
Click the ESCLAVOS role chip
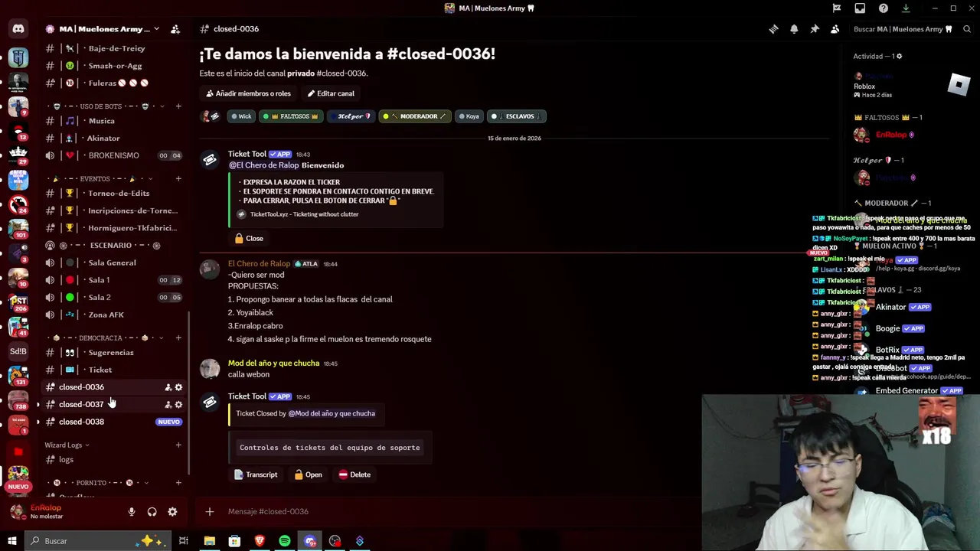[x=516, y=116]
